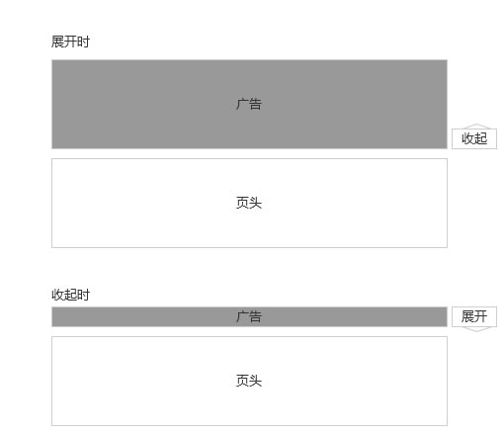The image size is (504, 433).
Task: Click the thin collapsed 广告 bar
Action: 249,316
